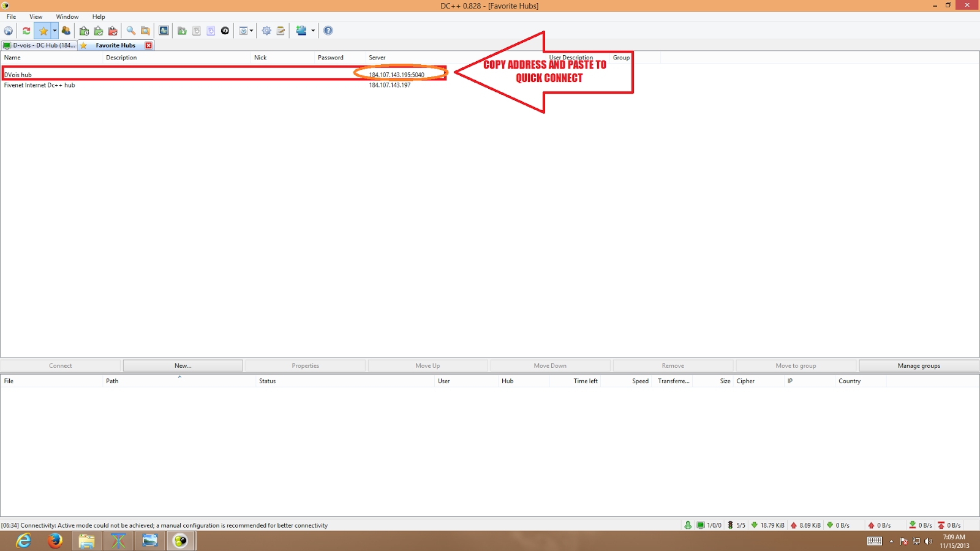The image size is (980, 551).
Task: Click the Reconnect toolbar icon
Action: coord(26,31)
